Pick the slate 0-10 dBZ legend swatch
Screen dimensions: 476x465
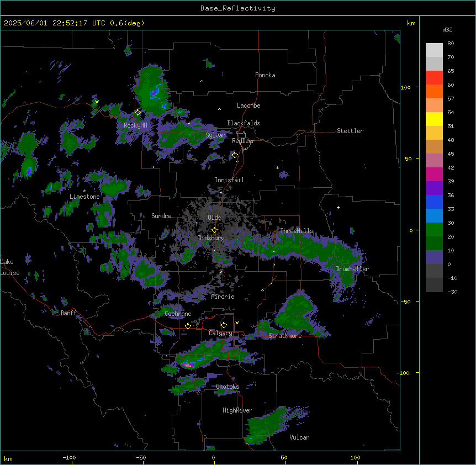[x=434, y=257]
